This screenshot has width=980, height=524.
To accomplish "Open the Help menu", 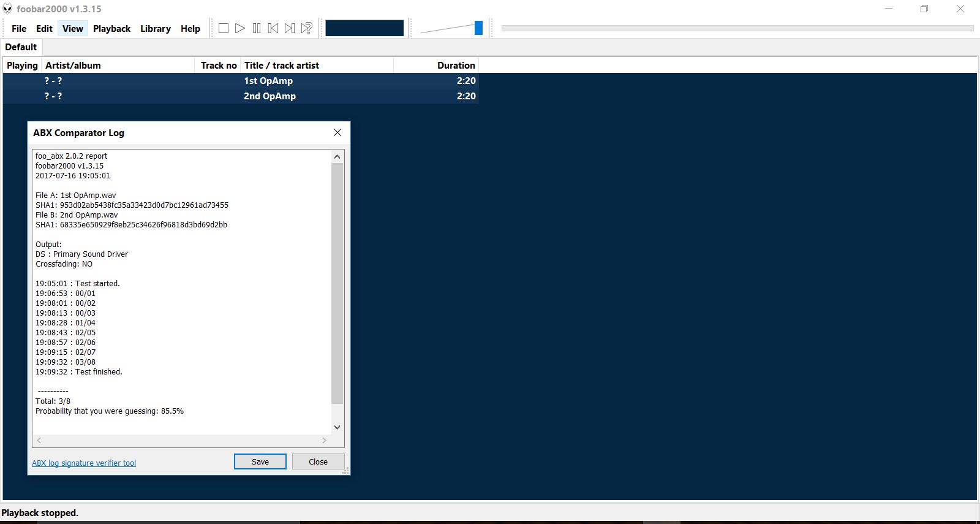I will click(x=190, y=28).
